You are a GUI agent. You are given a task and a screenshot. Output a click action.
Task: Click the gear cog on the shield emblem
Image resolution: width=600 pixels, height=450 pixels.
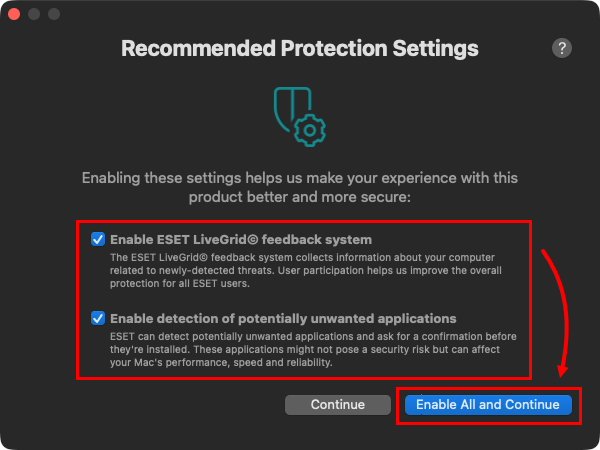click(x=312, y=131)
